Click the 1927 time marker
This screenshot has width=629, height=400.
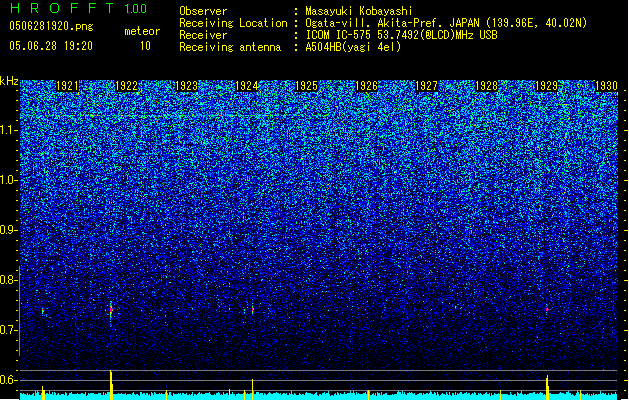tap(426, 86)
